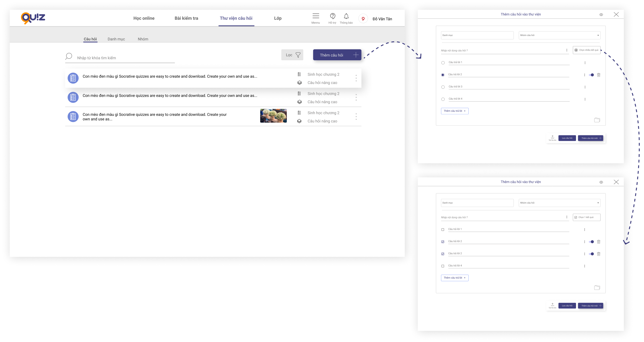This screenshot has width=644, height=342.
Task: Toggle switch on Câu trả lời 2 in radio-answer dialog
Action: tap(591, 75)
